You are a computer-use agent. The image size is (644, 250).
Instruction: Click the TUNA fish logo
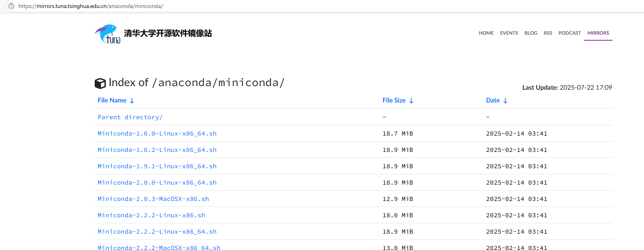pos(107,34)
